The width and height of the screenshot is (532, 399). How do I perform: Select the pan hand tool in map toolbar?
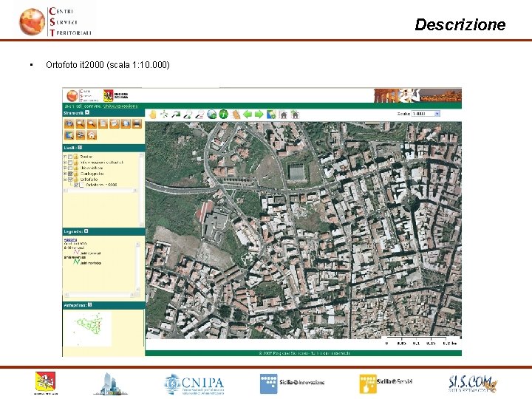tap(152, 115)
